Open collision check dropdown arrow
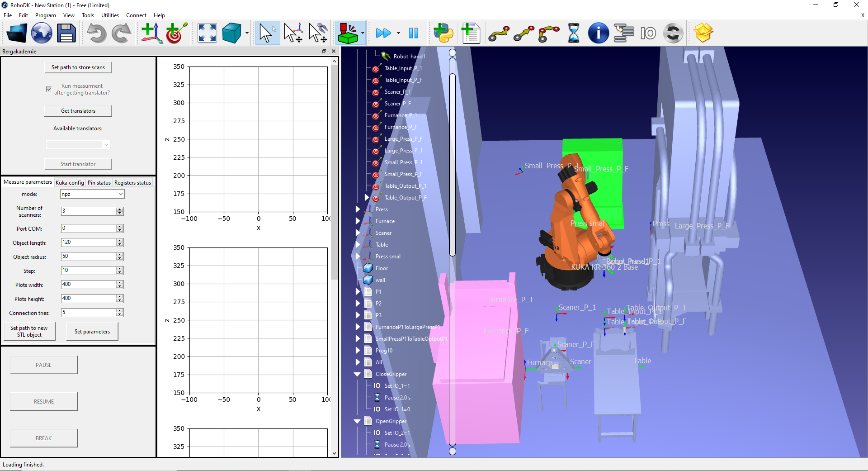 (x=363, y=33)
